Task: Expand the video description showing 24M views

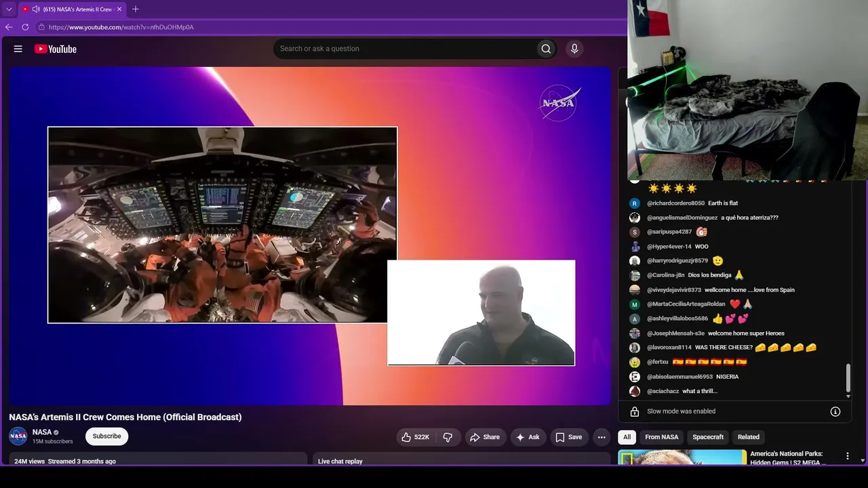Action: [158, 460]
